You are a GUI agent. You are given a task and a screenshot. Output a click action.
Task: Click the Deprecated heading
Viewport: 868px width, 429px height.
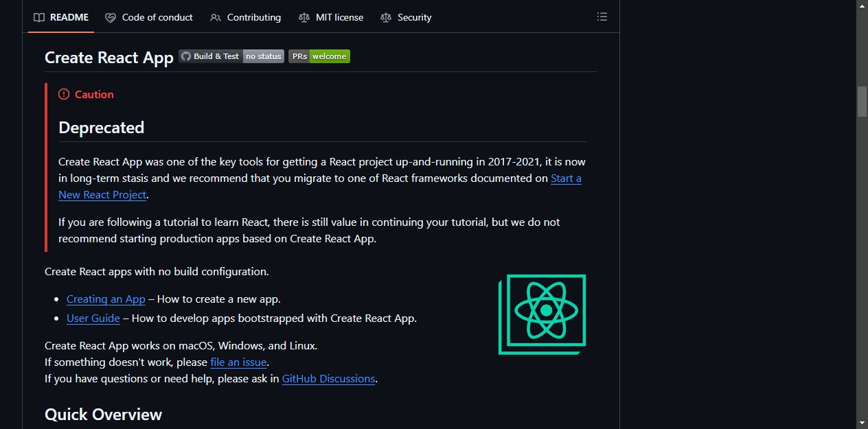click(x=102, y=128)
